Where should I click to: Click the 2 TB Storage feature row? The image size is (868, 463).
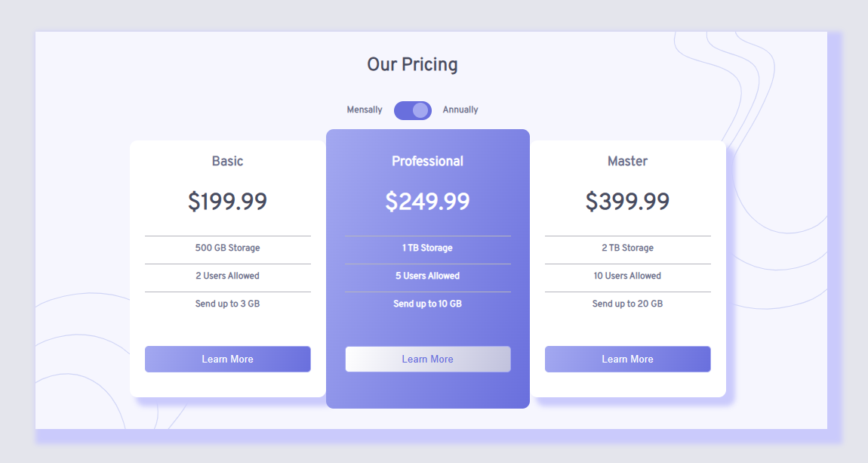[627, 248]
